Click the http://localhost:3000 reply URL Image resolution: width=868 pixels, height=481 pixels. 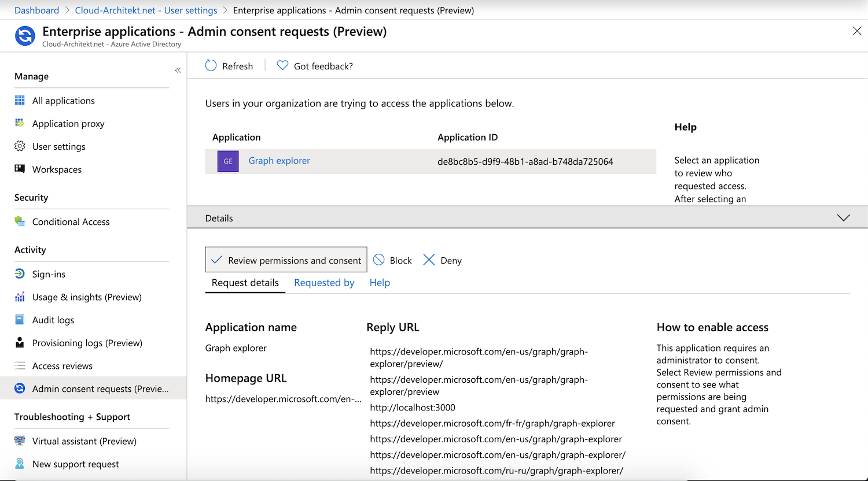click(x=413, y=408)
